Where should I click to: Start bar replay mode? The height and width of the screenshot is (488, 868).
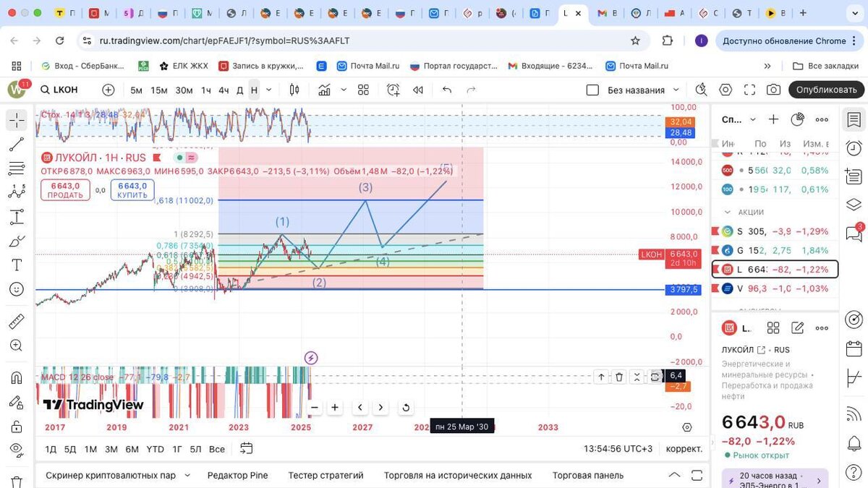tap(418, 90)
